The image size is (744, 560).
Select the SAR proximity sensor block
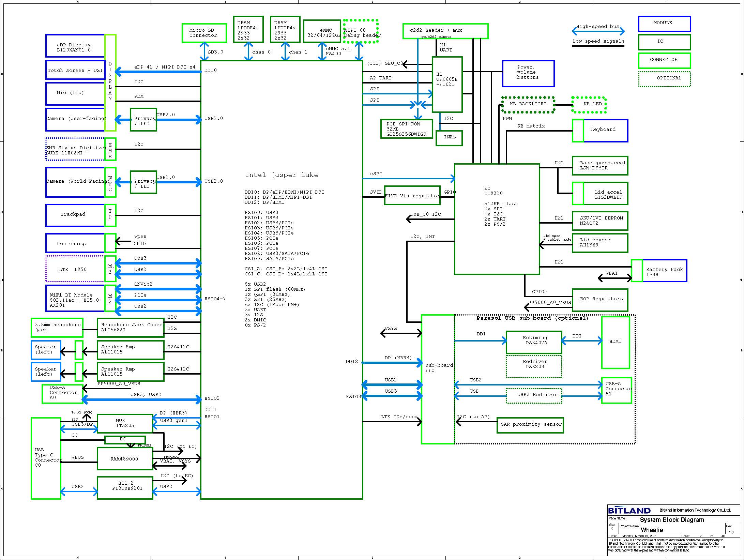530,425
